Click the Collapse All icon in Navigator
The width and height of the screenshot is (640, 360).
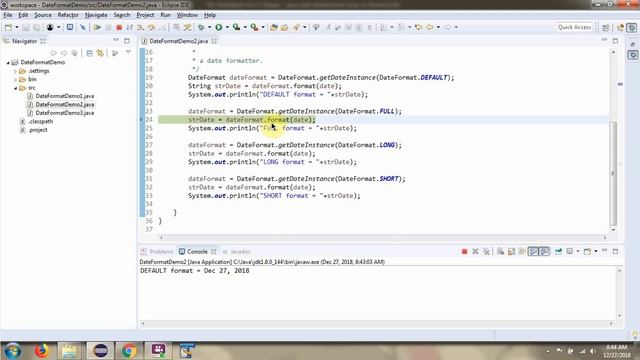[x=89, y=53]
